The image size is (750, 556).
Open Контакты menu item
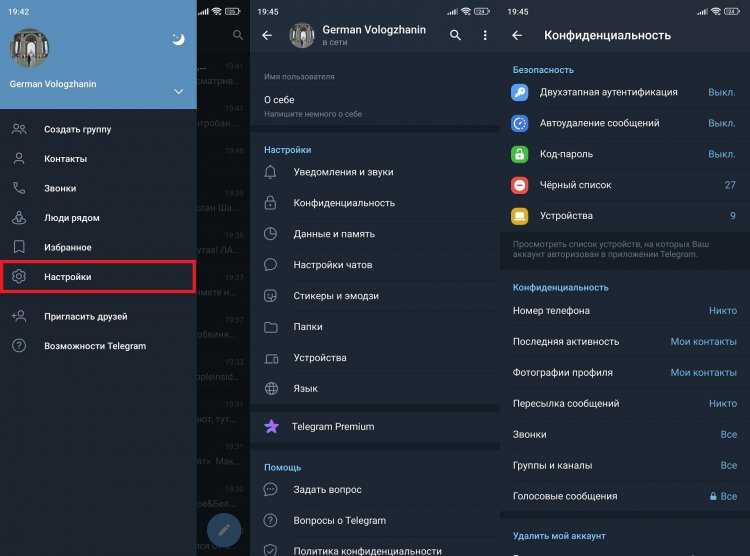[x=98, y=159]
